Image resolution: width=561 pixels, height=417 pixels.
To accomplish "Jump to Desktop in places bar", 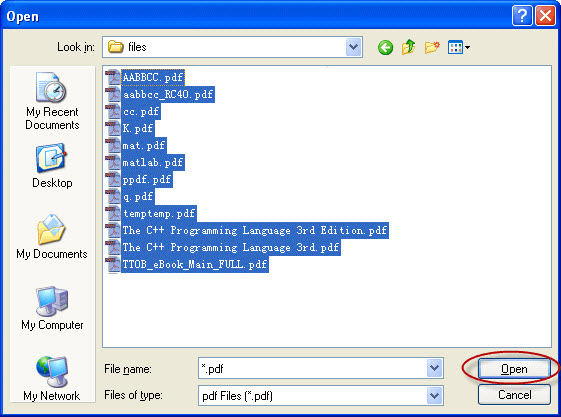I will [52, 166].
